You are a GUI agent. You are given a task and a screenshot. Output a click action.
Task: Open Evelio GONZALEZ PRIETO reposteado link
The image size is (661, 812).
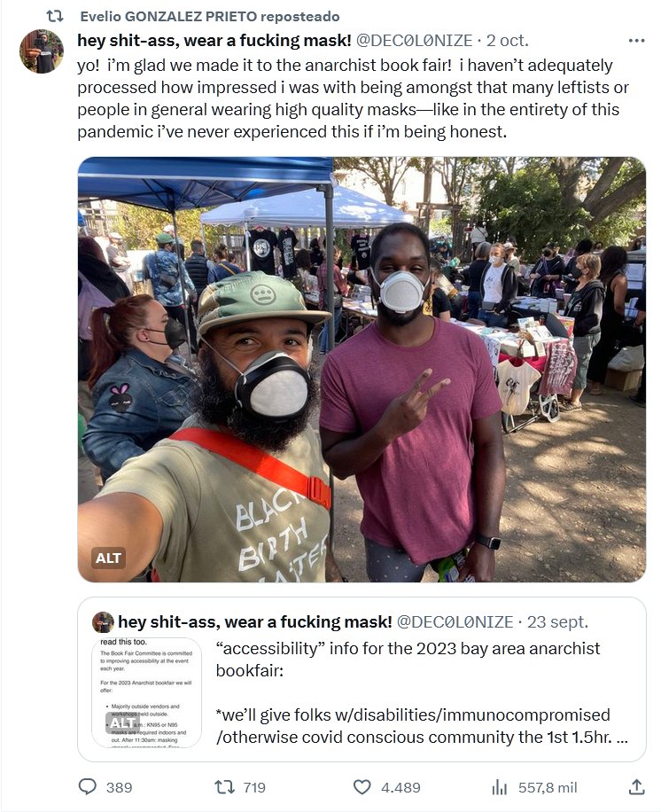[210, 17]
